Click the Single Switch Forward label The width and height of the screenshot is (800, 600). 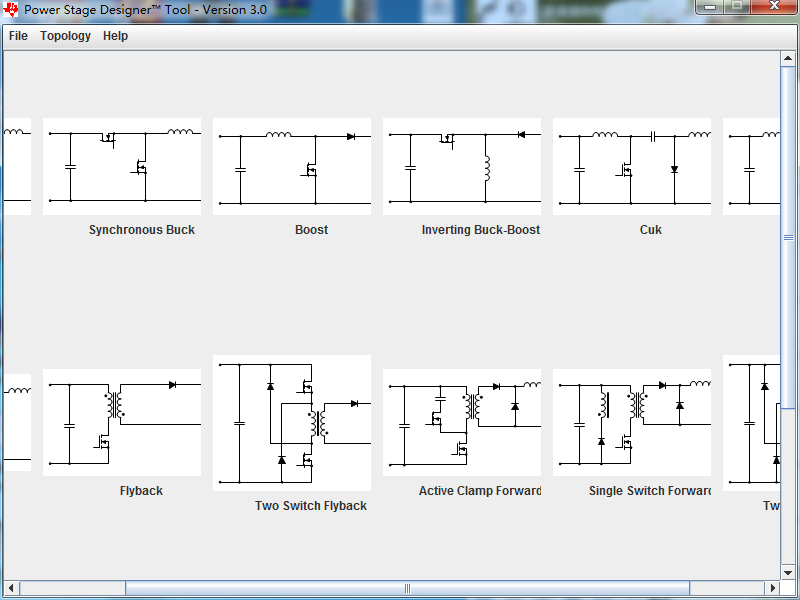(650, 491)
